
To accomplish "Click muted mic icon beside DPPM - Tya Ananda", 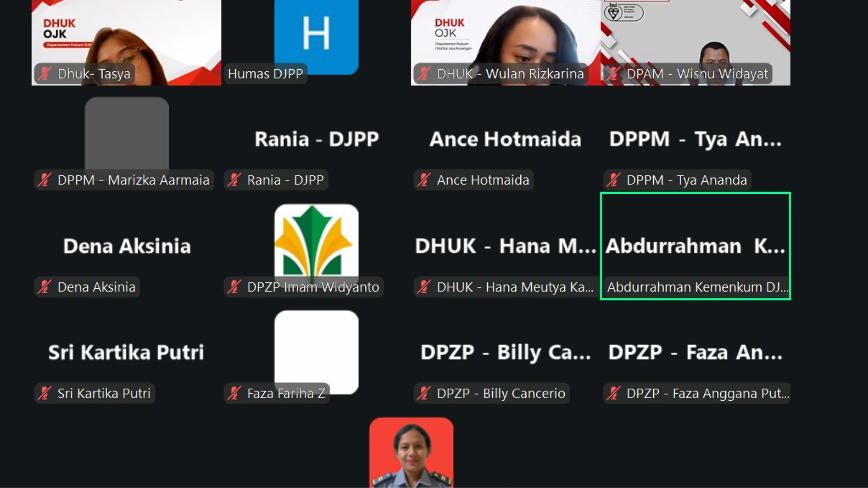I will pos(613,180).
